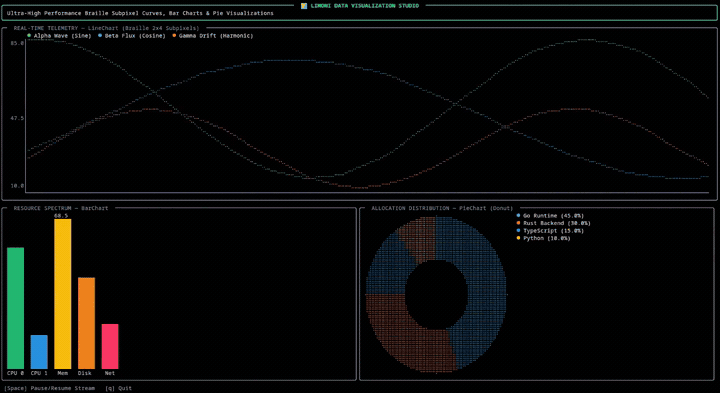Click the Rust Backend legend dot
720x393 pixels.
coord(518,223)
